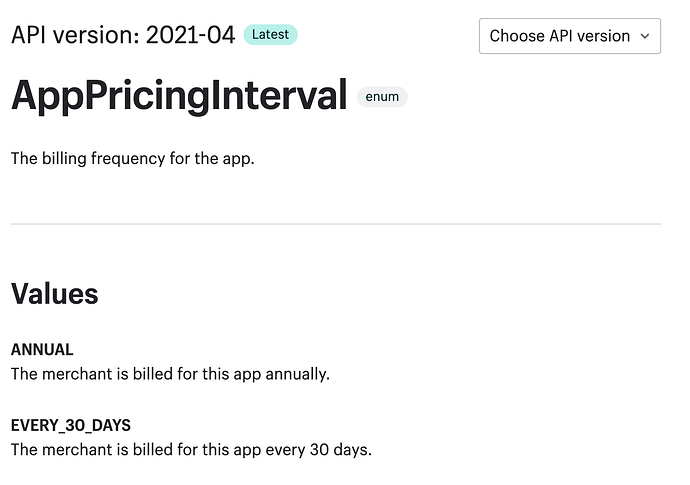
Task: Click the AppPricingInterval page heading
Action: tap(179, 97)
